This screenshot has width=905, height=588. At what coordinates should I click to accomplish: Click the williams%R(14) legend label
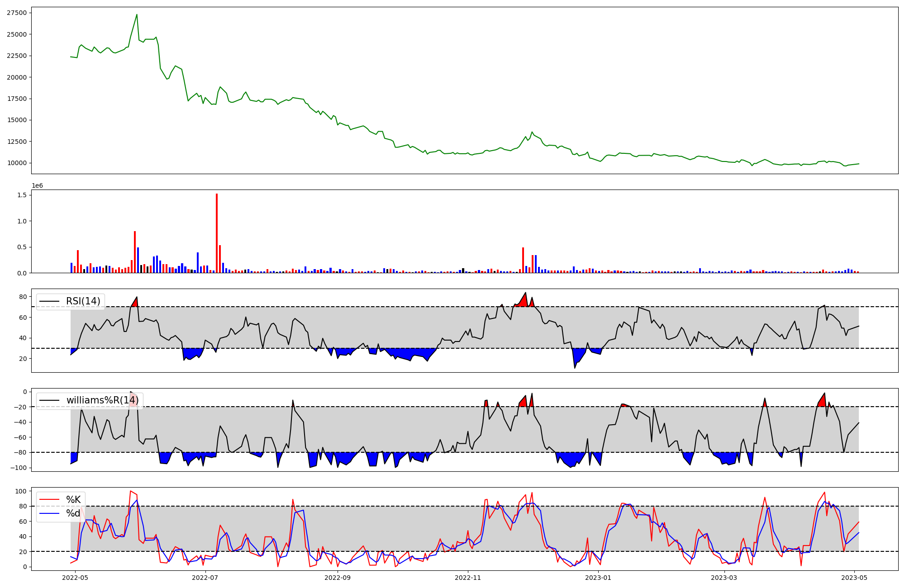click(102, 400)
